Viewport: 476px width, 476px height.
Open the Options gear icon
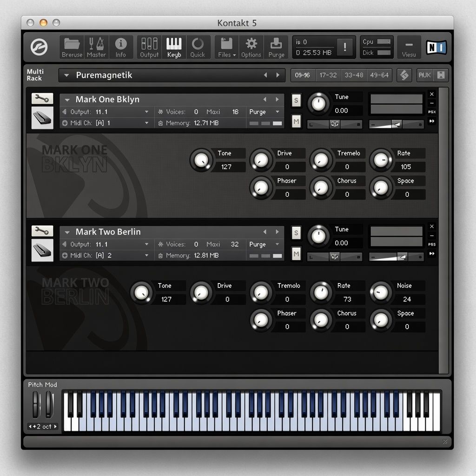[x=251, y=47]
